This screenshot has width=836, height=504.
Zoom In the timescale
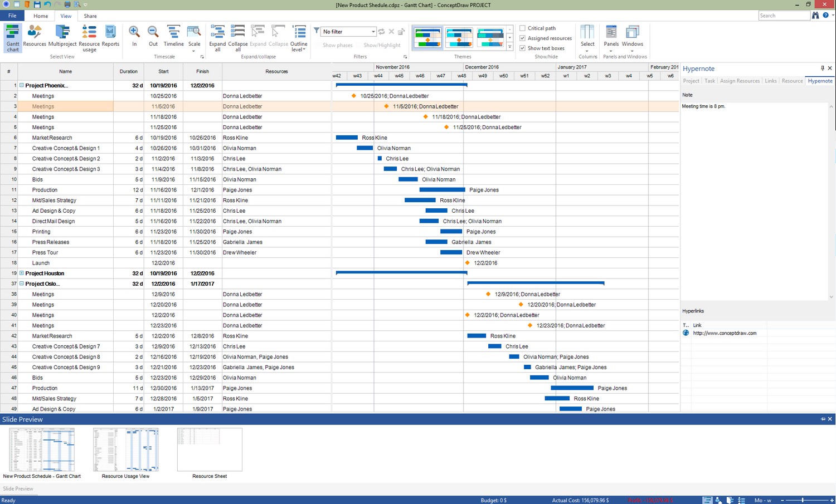[134, 36]
